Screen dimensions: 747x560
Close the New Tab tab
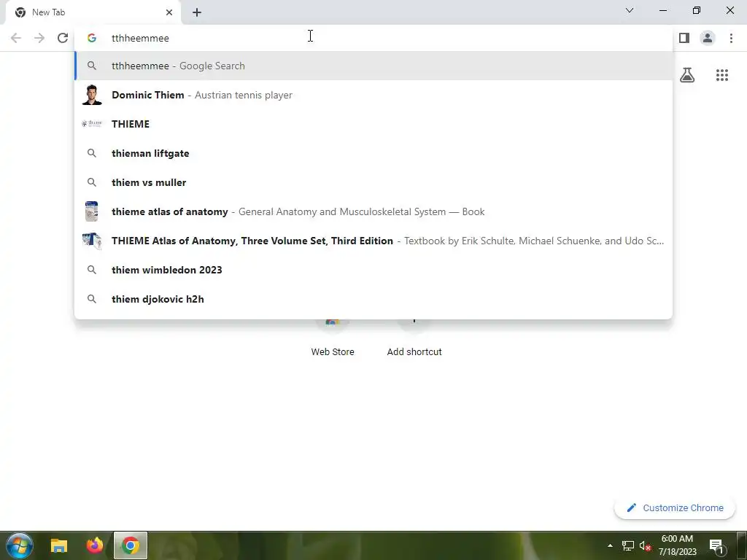coord(169,12)
